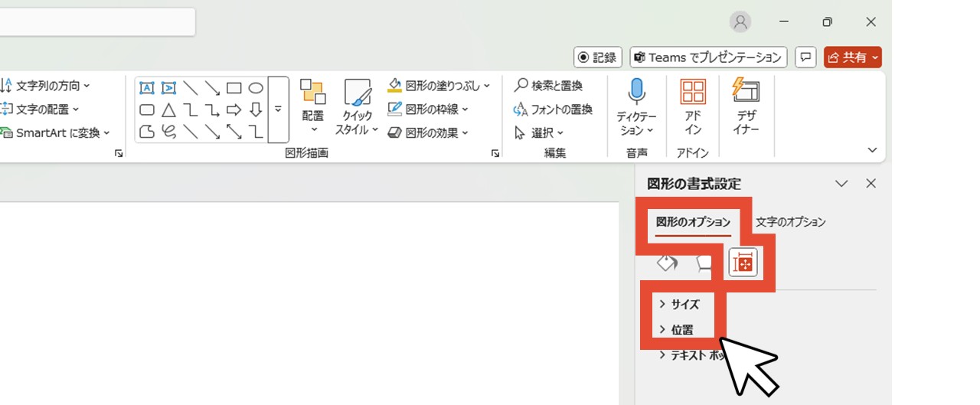Image resolution: width=980 pixels, height=405 pixels.
Task: Expand the テキスト ボックス section chevron
Action: point(663,355)
